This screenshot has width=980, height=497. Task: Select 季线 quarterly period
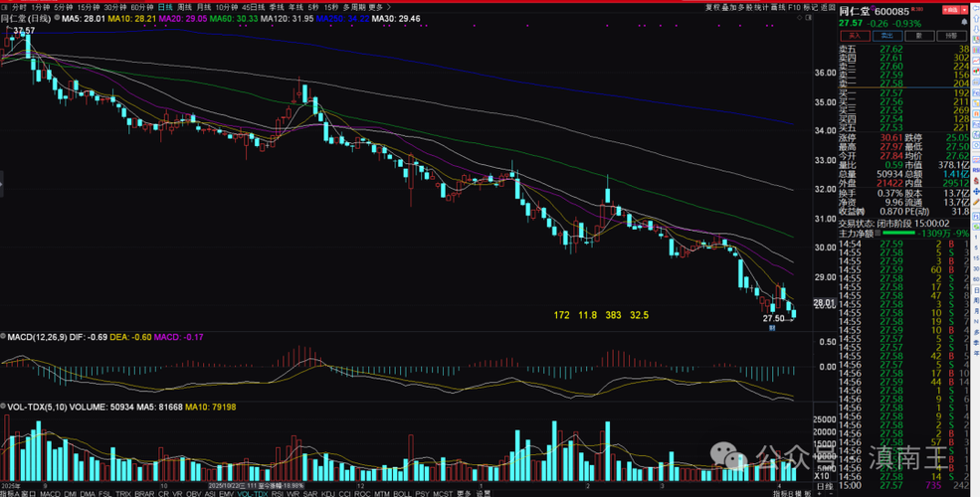pyautogui.click(x=277, y=7)
